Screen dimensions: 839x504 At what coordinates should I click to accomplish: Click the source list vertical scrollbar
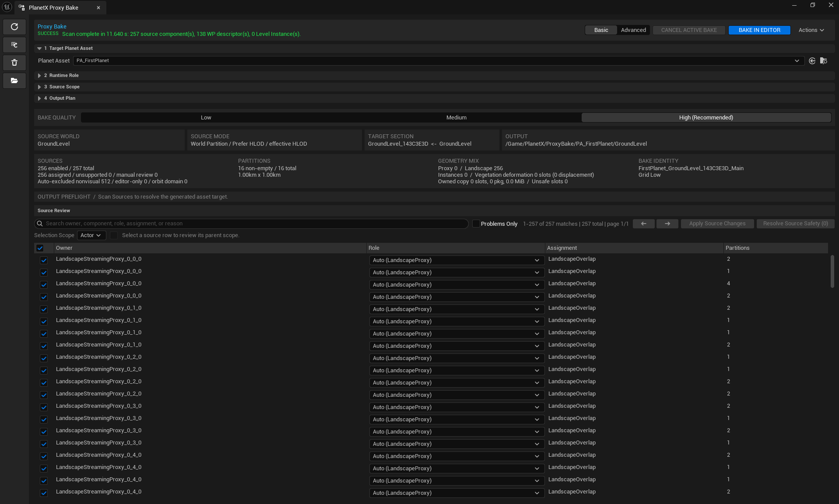832,271
